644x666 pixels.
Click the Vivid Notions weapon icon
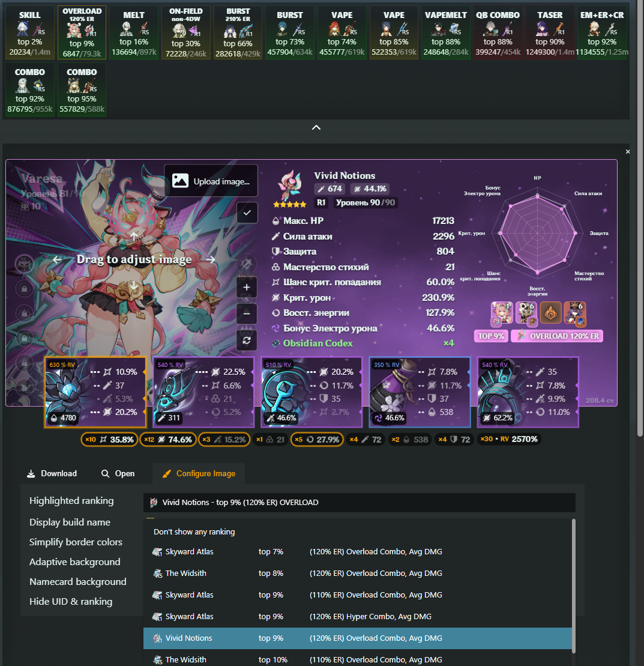coord(290,186)
